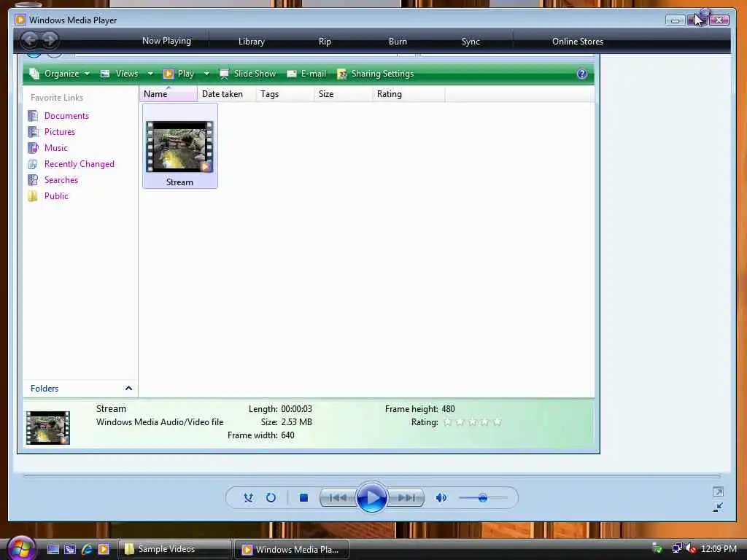Click the Public folder icon
Screen dimensions: 747x560
(33, 196)
